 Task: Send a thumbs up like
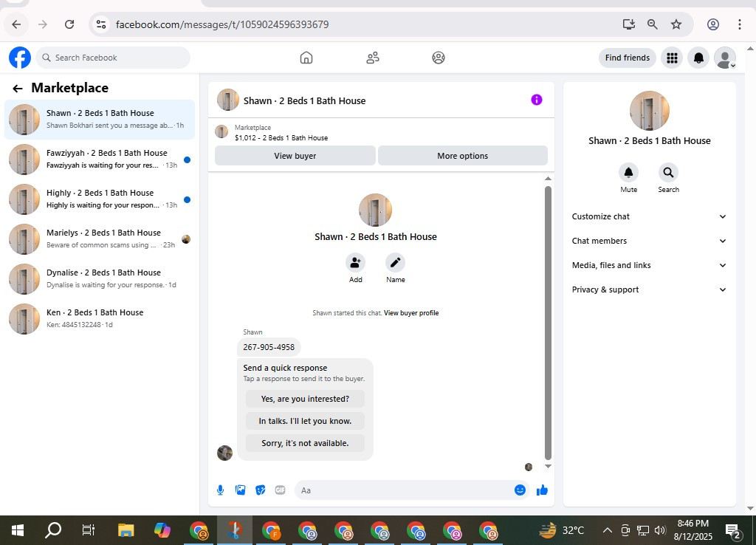coord(542,490)
